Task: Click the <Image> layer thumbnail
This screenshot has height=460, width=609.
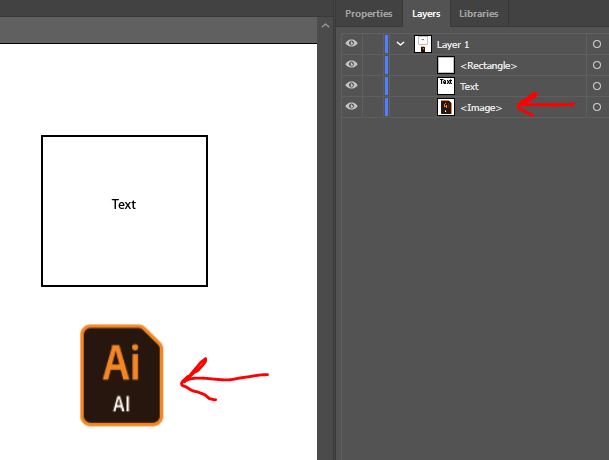Action: tap(446, 107)
